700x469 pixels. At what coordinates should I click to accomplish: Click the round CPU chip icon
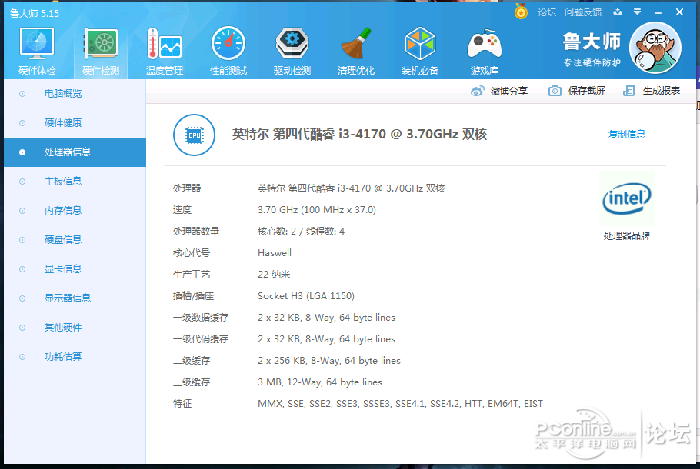point(194,135)
